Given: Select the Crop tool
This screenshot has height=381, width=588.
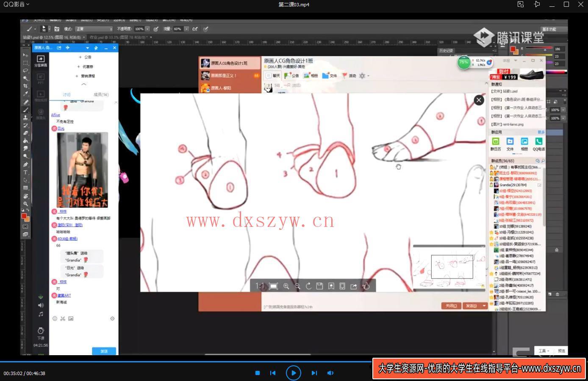Looking at the screenshot, I should [25, 86].
